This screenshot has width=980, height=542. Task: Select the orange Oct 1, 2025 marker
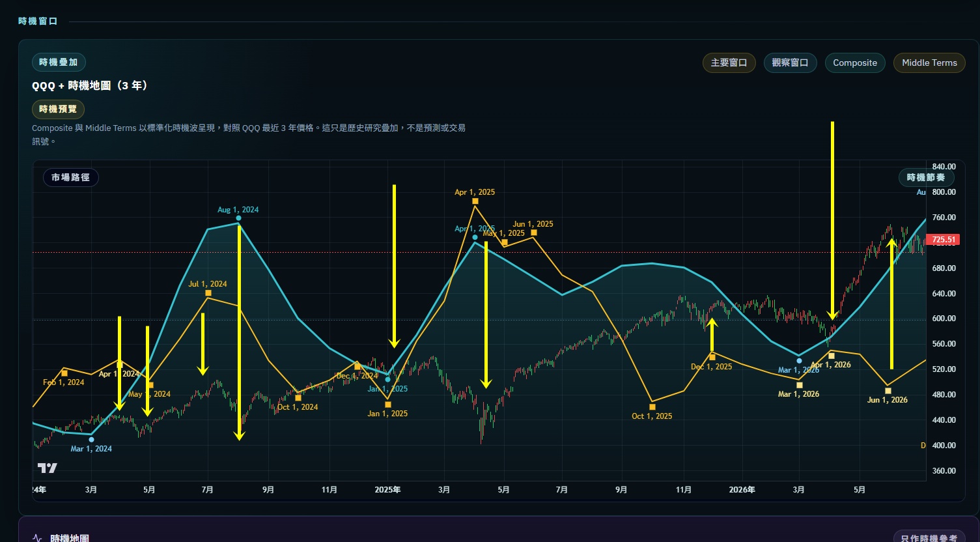click(x=652, y=407)
